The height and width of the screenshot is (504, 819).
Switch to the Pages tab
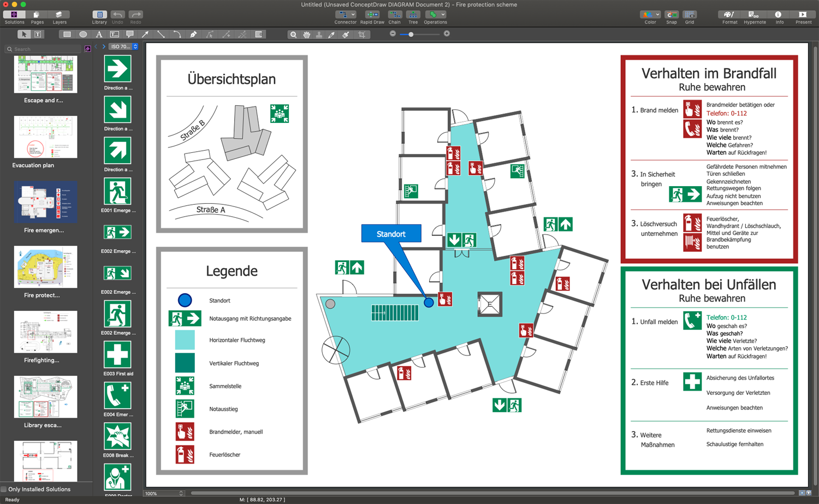tap(37, 17)
